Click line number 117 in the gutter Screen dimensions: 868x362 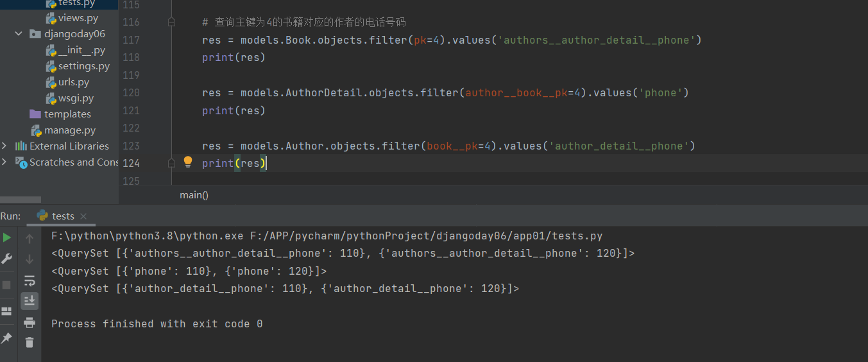pyautogui.click(x=131, y=40)
